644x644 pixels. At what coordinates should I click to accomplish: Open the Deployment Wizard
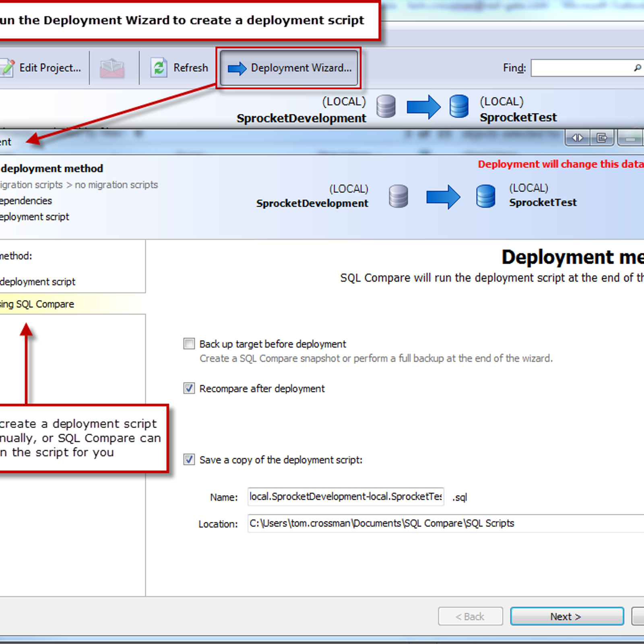click(x=289, y=68)
